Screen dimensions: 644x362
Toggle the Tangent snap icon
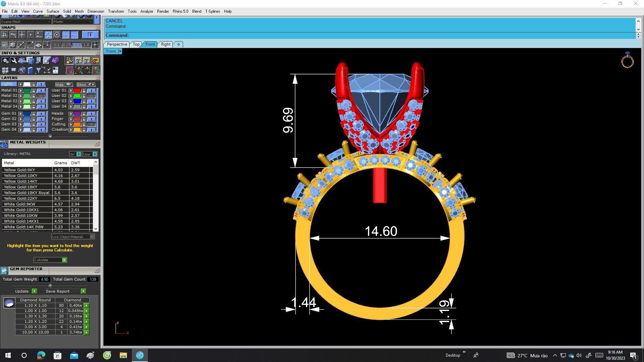pyautogui.click(x=13, y=35)
